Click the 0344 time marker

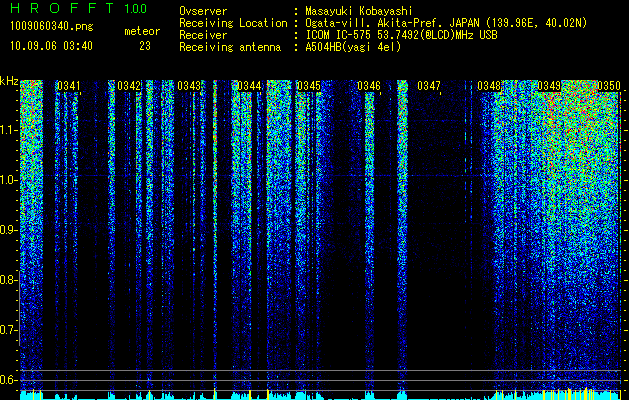[x=249, y=86]
